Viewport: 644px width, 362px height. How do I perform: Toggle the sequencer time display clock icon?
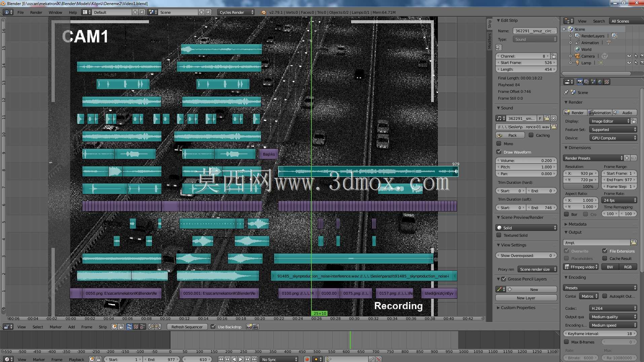(114, 327)
